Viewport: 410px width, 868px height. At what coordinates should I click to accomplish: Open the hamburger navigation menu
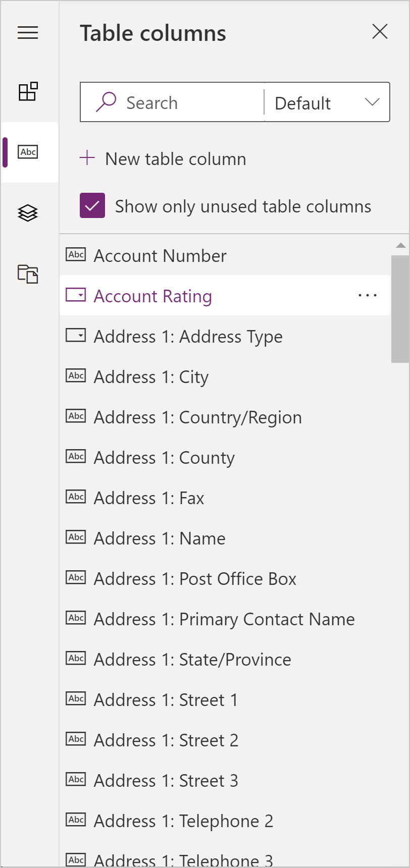[28, 33]
